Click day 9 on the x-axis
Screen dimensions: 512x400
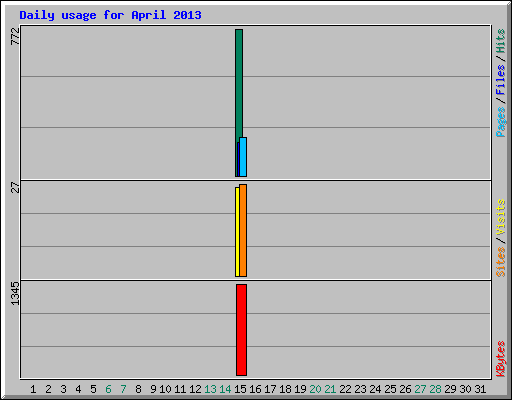tap(153, 389)
